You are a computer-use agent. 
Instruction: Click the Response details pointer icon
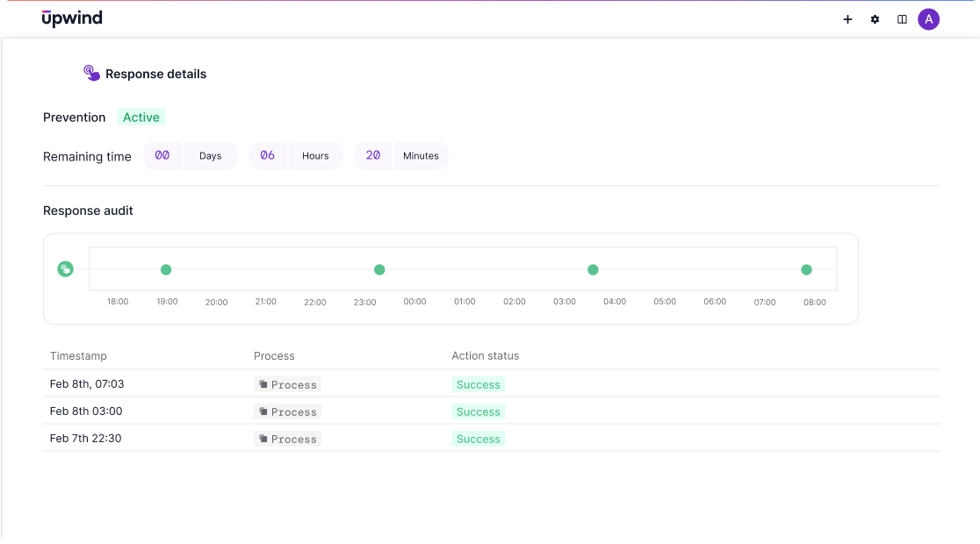pyautogui.click(x=90, y=74)
